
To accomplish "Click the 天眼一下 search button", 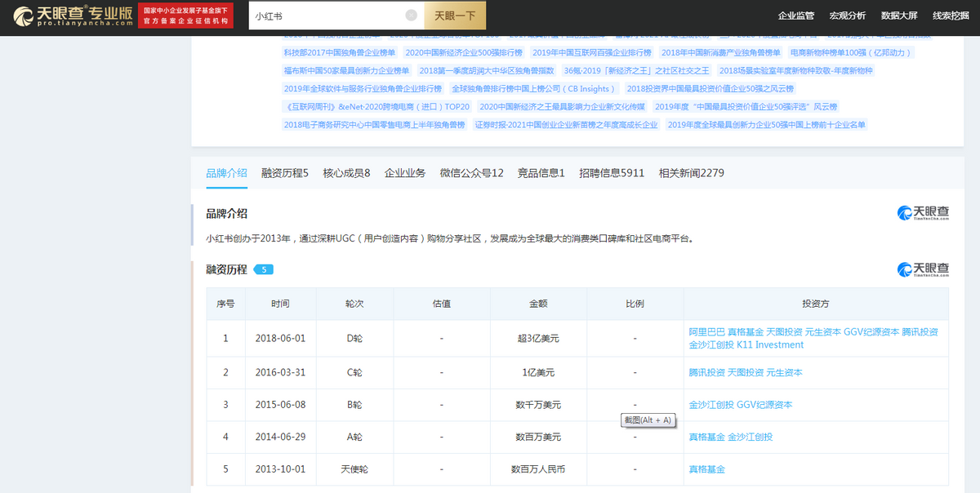I will (x=454, y=15).
